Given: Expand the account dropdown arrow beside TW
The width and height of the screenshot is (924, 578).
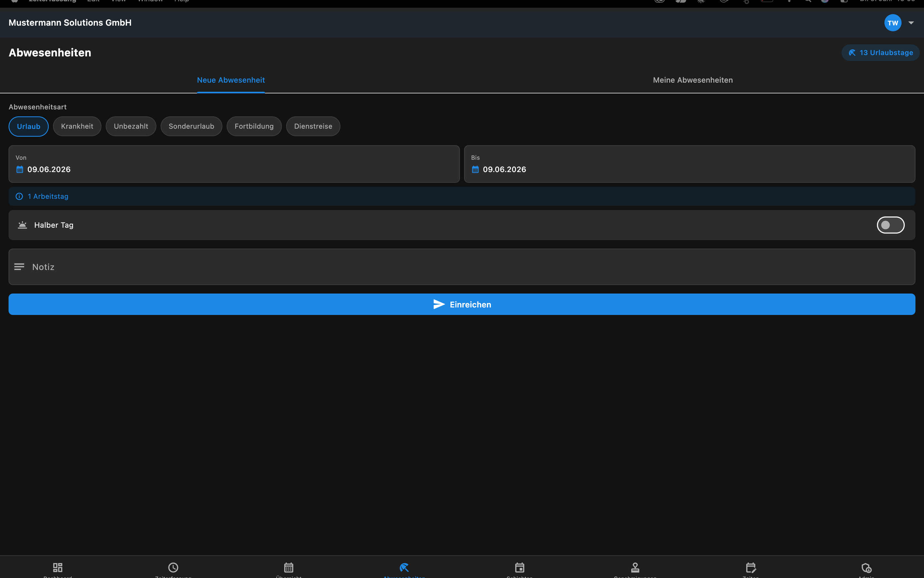Looking at the screenshot, I should [911, 23].
